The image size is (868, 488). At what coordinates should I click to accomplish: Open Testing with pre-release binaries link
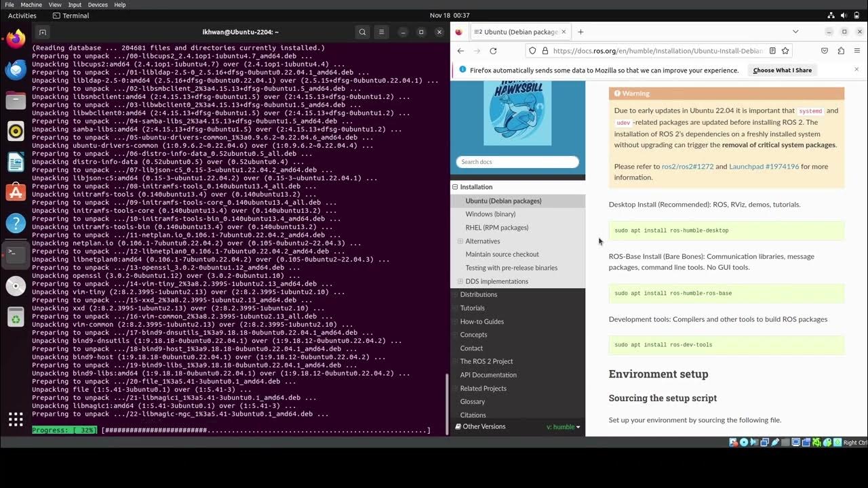click(x=511, y=268)
